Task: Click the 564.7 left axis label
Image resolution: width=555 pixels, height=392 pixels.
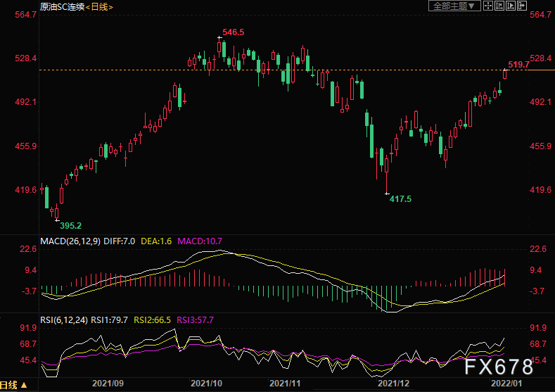Action: pyautogui.click(x=25, y=15)
